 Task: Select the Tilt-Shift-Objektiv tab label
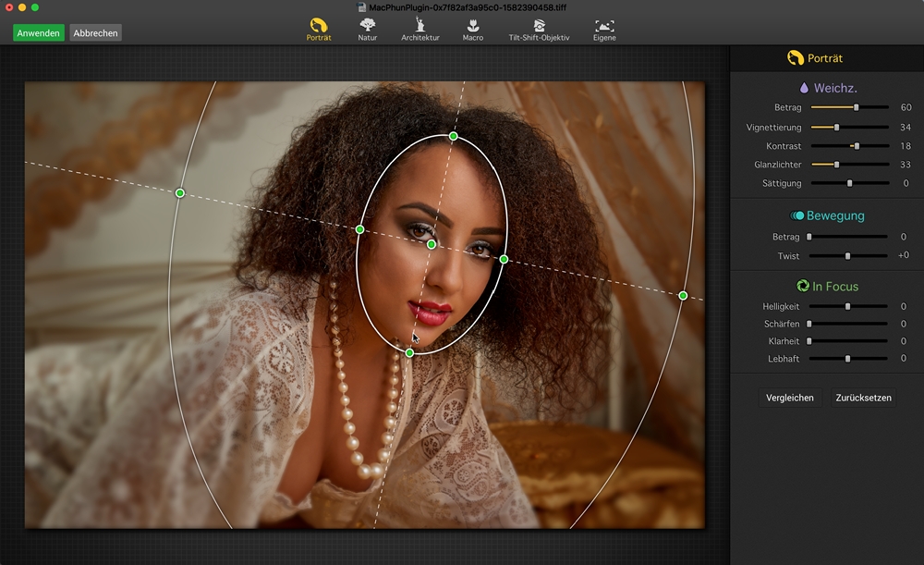pos(540,38)
